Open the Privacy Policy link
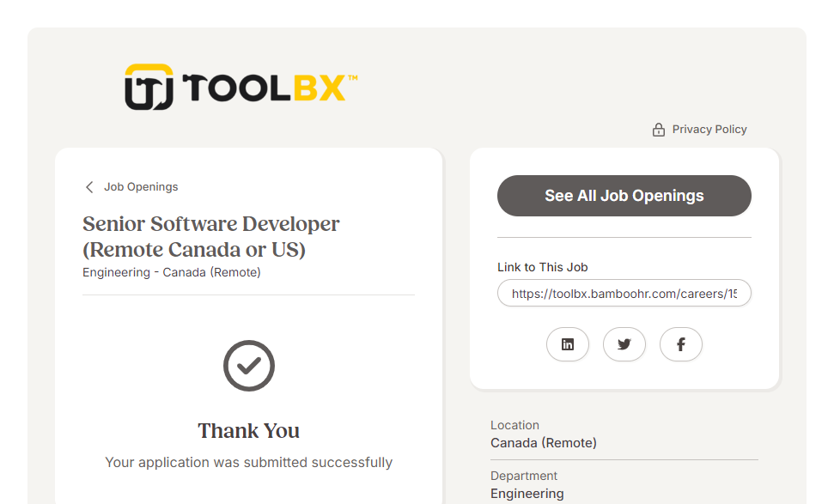 pyautogui.click(x=709, y=130)
